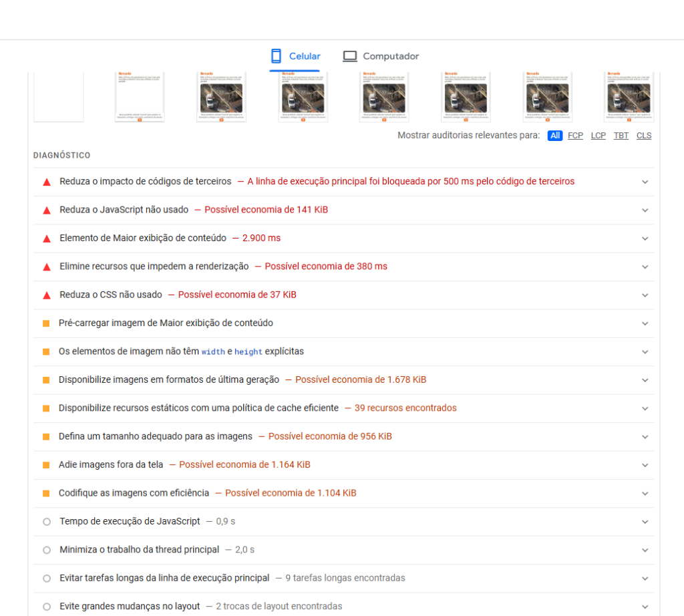Image resolution: width=684 pixels, height=616 pixels.
Task: Click red triangle beside 'Elemento de Maior exibição'
Action: click(x=47, y=239)
